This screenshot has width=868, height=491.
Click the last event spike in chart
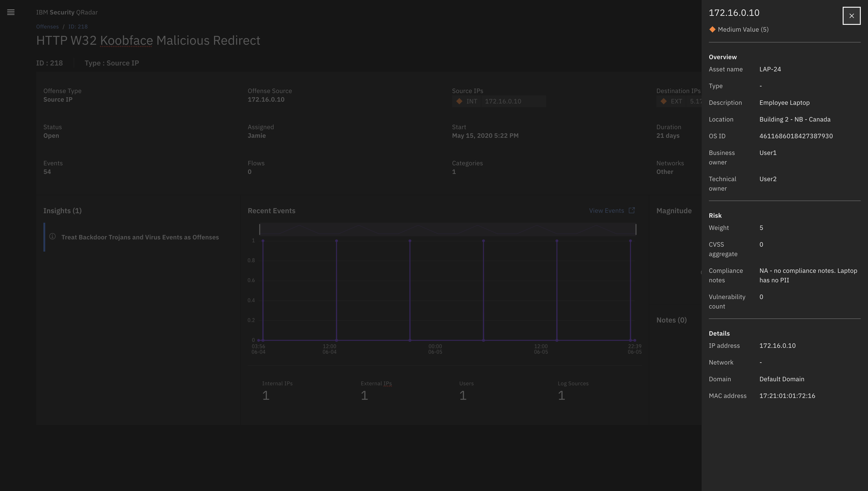[630, 241]
